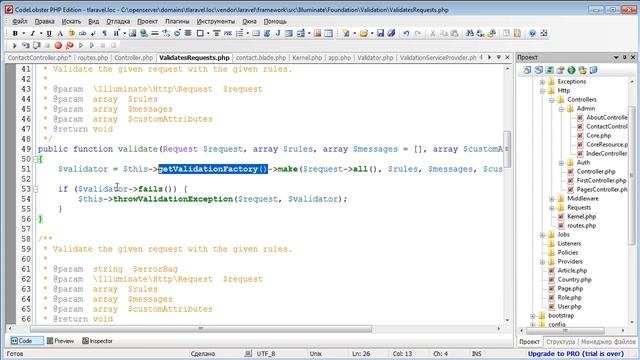Open Find with the binoculars icon
This screenshot has width=640, height=360.
tap(470, 33)
